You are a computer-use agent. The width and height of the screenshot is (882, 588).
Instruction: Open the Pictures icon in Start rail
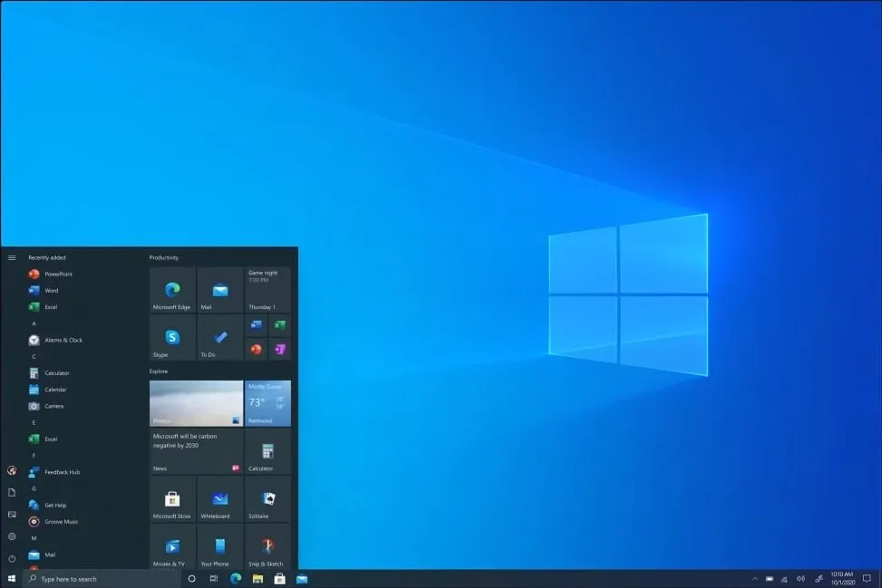click(x=12, y=515)
